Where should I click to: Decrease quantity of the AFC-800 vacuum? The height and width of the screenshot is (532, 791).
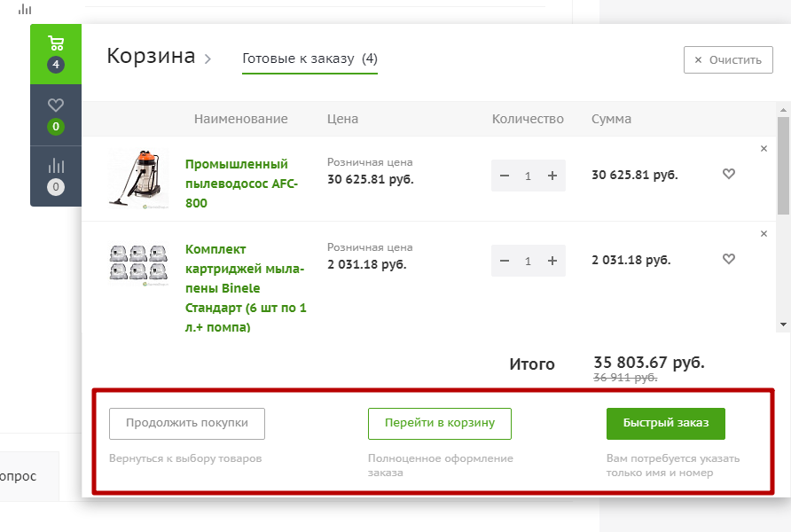505,176
